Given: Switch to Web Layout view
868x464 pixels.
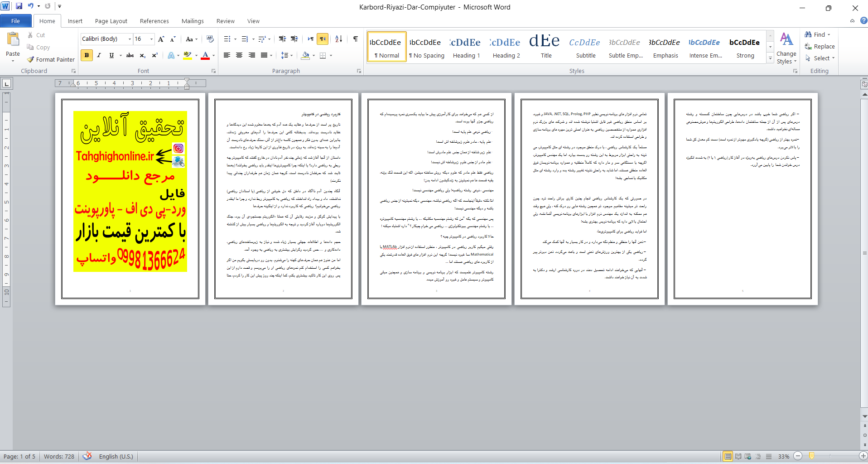Looking at the screenshot, I should pos(748,456).
